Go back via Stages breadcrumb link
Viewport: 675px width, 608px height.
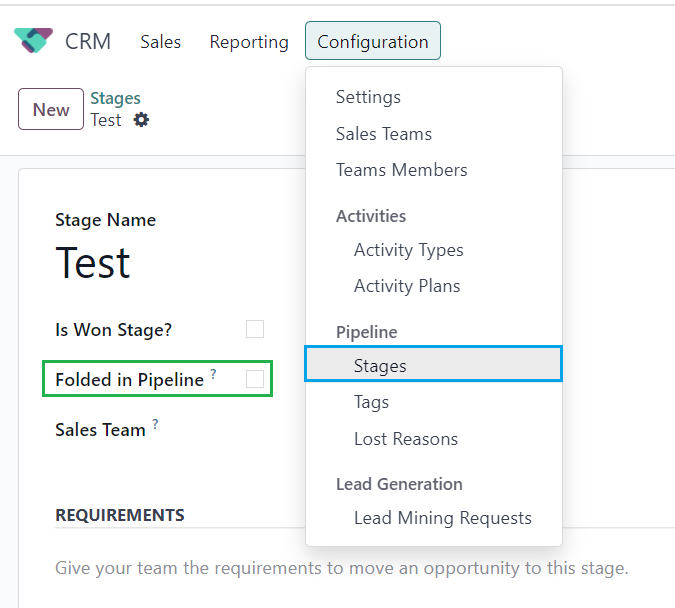pos(115,98)
